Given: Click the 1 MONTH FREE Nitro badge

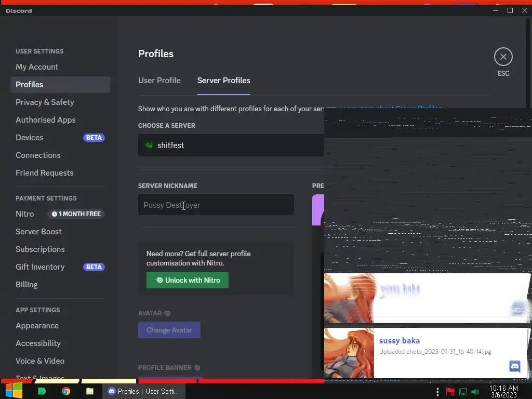Looking at the screenshot, I should click(76, 214).
